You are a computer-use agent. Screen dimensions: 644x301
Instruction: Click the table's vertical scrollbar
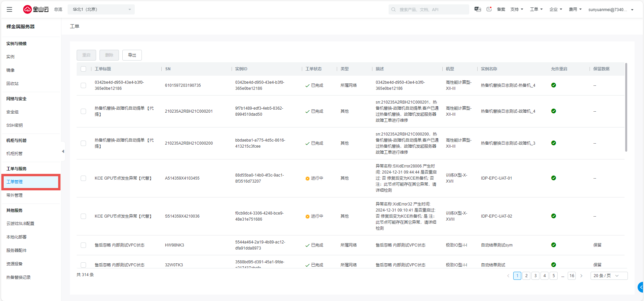626,108
